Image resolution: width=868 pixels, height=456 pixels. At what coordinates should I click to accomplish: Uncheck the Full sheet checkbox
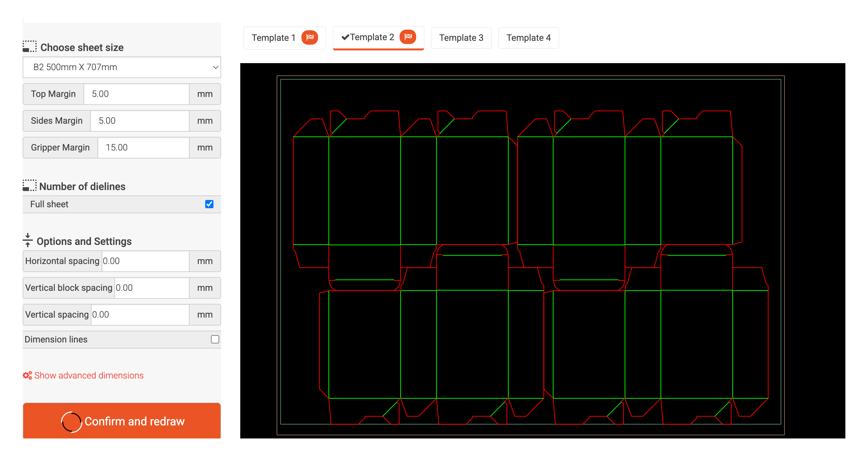click(209, 204)
